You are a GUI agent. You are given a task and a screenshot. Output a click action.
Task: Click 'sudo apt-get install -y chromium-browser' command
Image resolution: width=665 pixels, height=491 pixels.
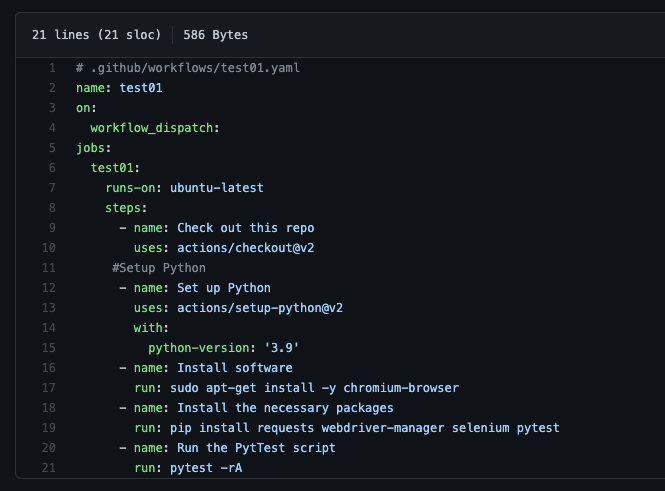pos(314,388)
